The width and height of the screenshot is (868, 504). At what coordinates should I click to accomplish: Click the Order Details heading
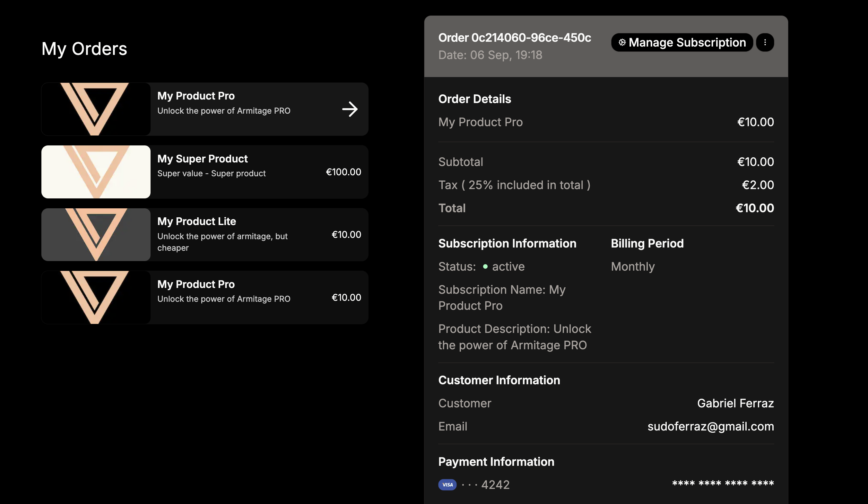coord(475,99)
